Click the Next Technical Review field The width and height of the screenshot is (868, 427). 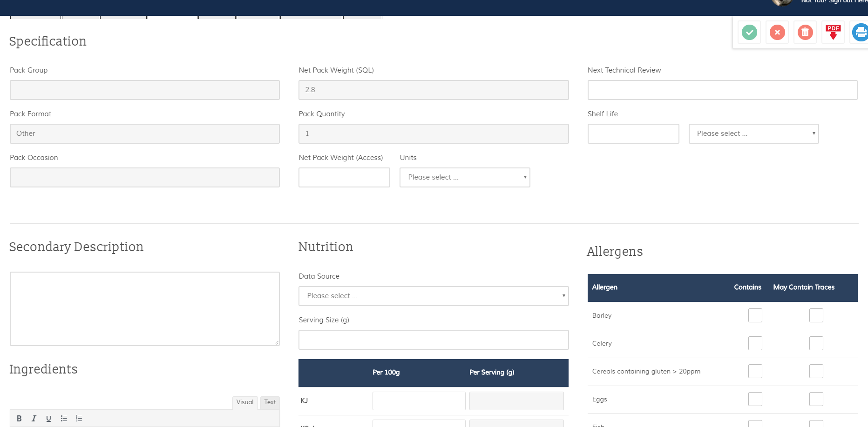point(722,90)
